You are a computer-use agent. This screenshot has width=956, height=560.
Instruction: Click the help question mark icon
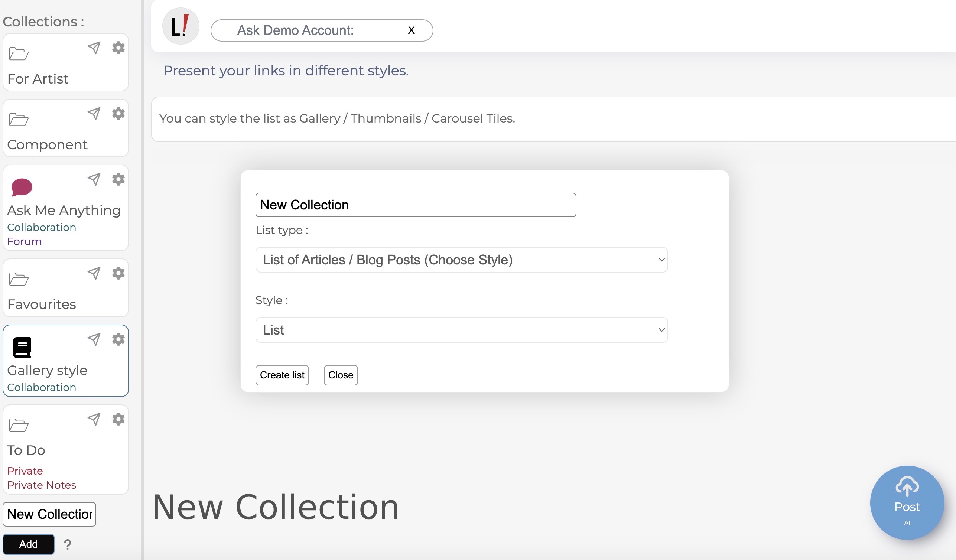[68, 544]
